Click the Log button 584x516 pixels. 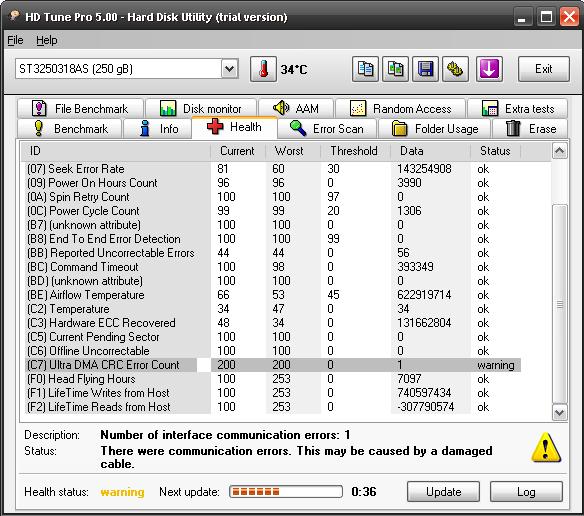(526, 492)
